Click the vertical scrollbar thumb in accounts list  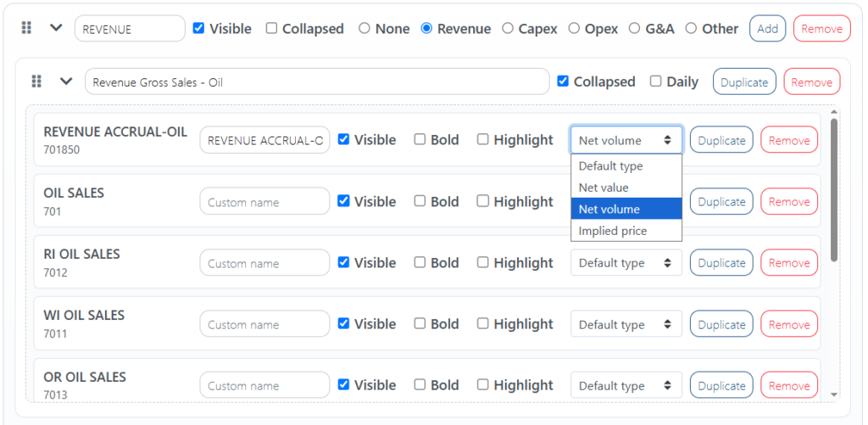[x=834, y=189]
